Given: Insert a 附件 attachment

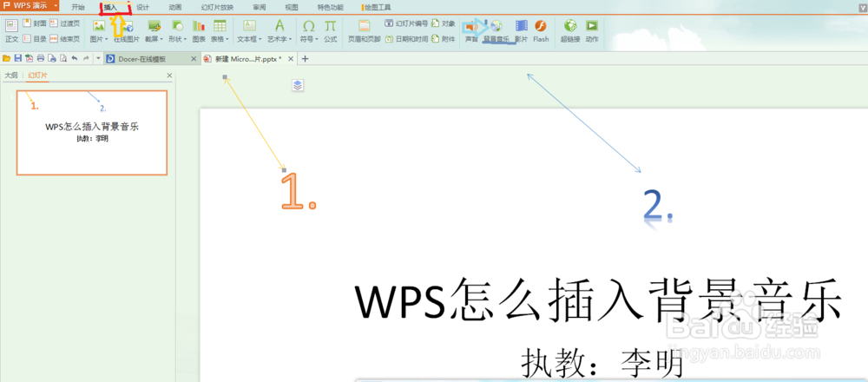Looking at the screenshot, I should [x=444, y=39].
